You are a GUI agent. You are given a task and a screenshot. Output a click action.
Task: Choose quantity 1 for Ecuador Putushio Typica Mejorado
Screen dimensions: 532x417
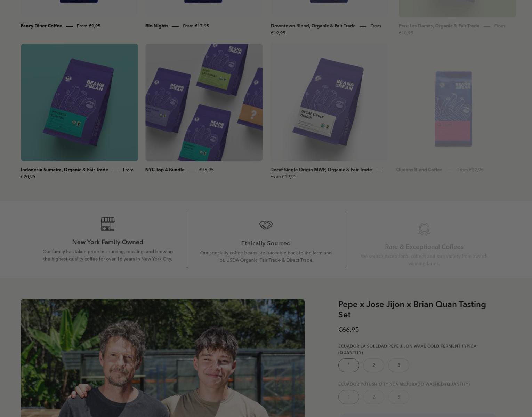(x=348, y=397)
